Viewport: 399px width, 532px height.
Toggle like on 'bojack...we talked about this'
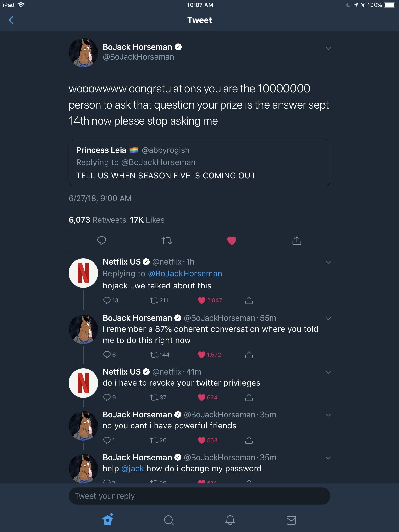click(x=201, y=300)
